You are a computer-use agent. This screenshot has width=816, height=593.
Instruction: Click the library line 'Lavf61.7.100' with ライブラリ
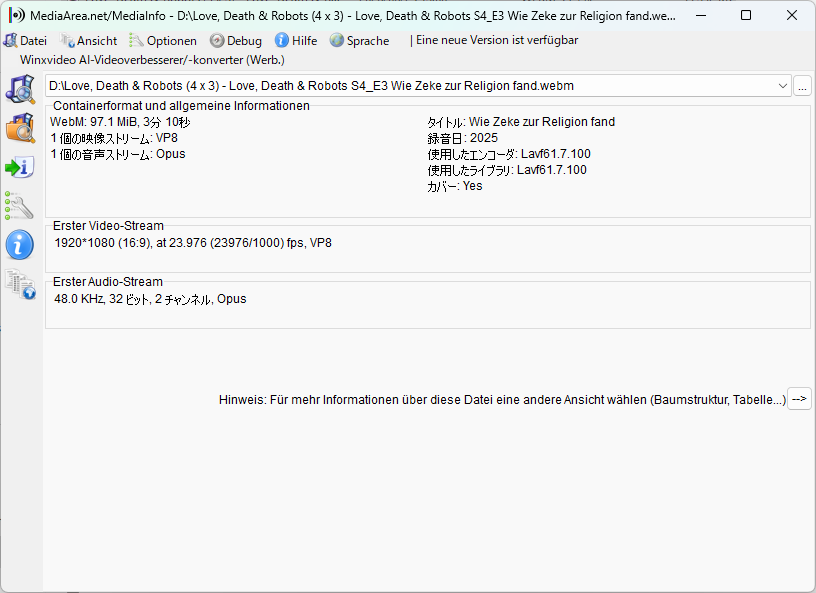pyautogui.click(x=507, y=170)
